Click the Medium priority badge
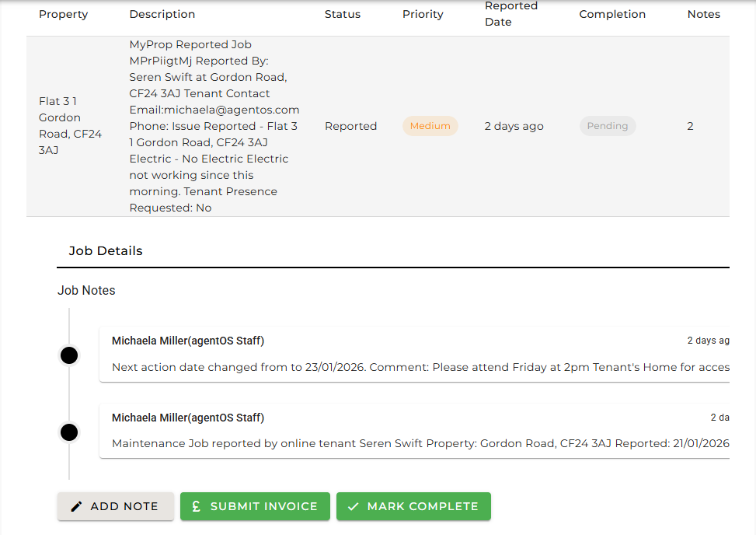Viewport: 756px width, 535px height. [430, 126]
